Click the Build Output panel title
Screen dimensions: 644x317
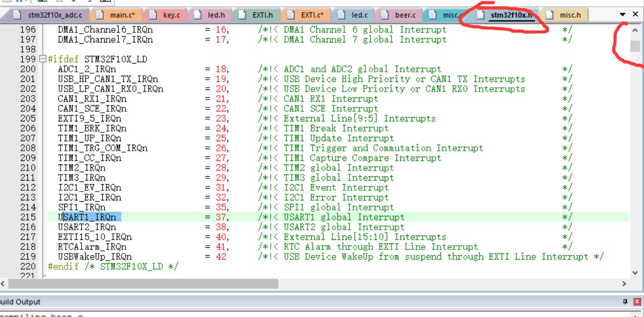[x=20, y=302]
